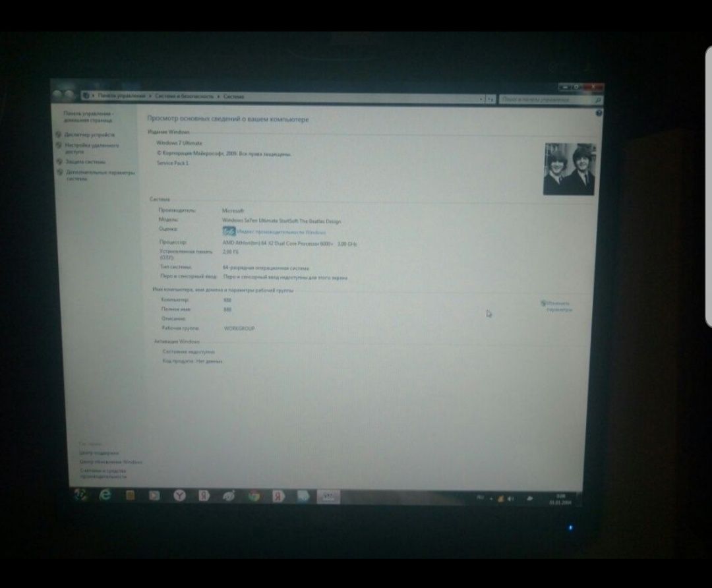Open the orange folder taskbar icon
Image resolution: width=712 pixels, height=588 pixels.
coord(130,495)
